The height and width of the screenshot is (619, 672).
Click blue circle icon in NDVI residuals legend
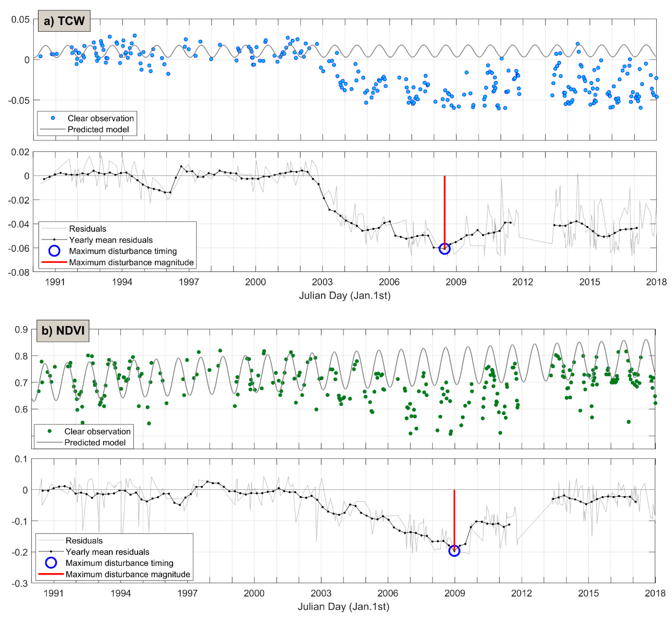[51, 563]
